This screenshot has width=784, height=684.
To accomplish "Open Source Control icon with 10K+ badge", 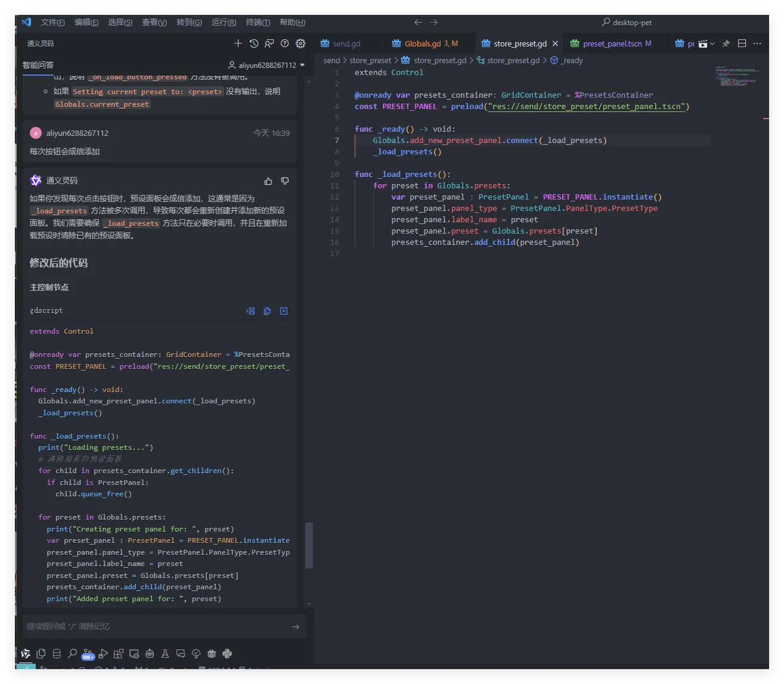I will coord(88,654).
